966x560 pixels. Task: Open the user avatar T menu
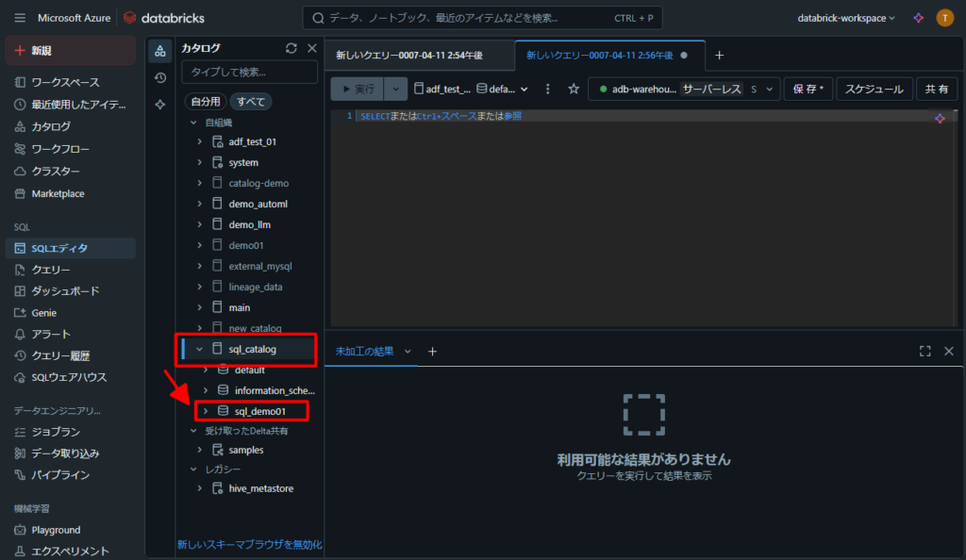tap(944, 18)
